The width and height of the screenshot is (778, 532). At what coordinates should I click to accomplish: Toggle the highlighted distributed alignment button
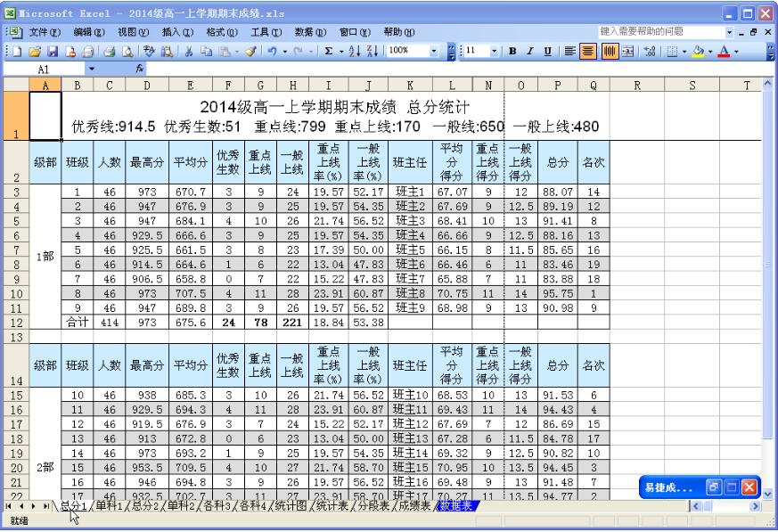coord(610,51)
